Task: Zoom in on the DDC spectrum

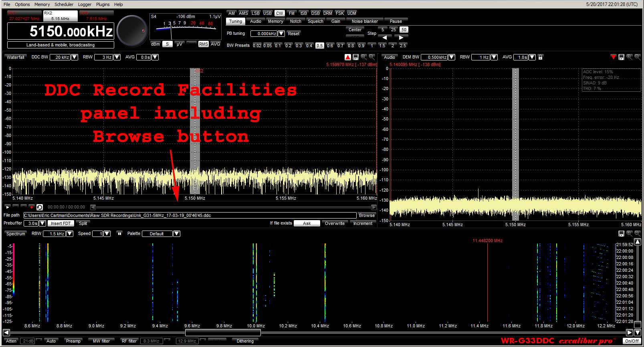Action: [364, 57]
